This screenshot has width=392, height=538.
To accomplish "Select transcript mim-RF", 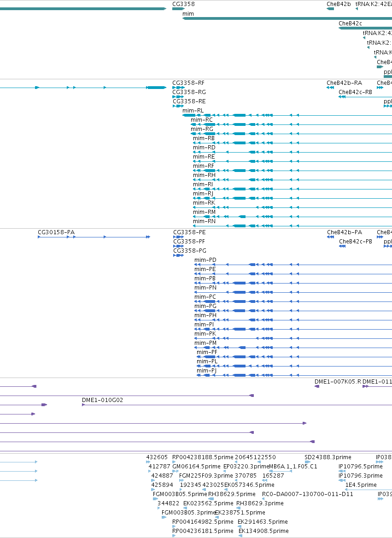I will point(204,166).
